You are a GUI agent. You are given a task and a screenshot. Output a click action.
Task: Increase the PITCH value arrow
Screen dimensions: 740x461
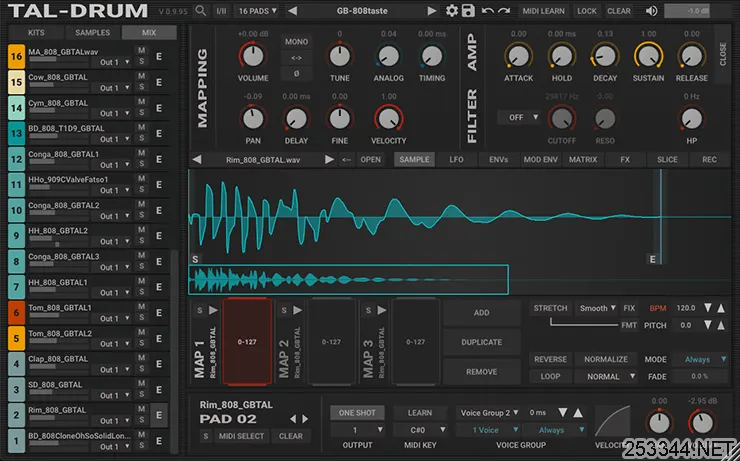[721, 325]
